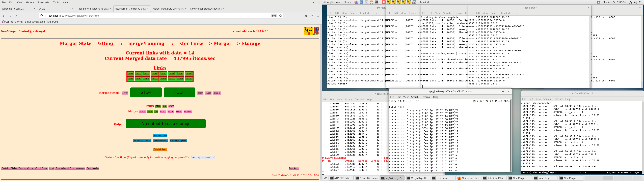Bookmark this page with the star icon

pos(281,16)
